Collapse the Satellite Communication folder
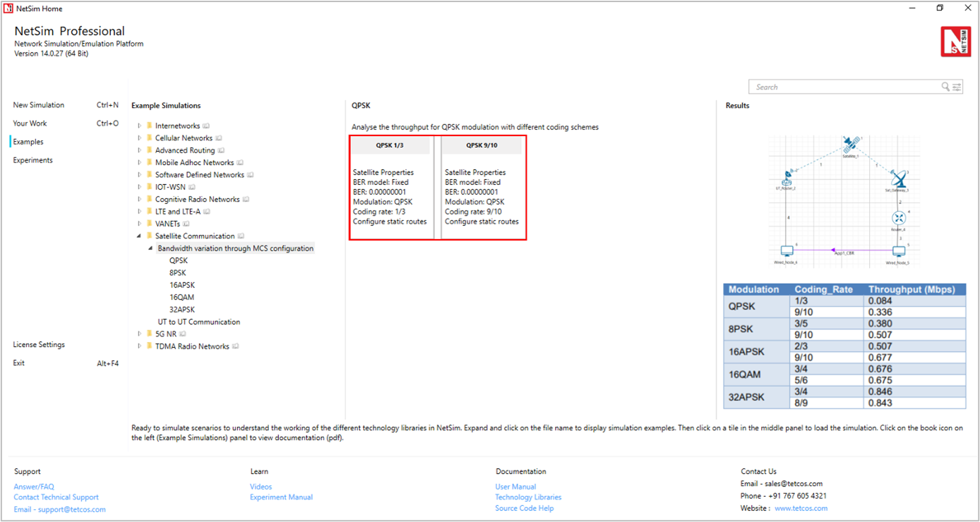 click(x=140, y=236)
